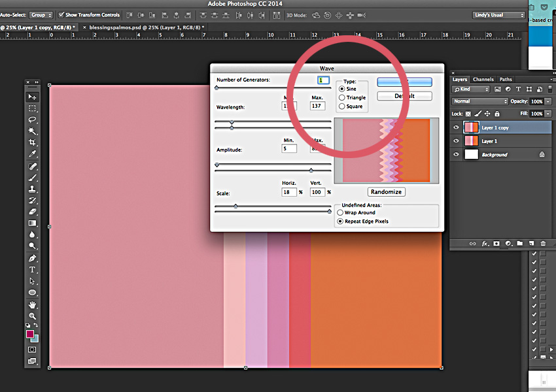The height and width of the screenshot is (392, 556).
Task: Select the Lasso tool
Action: pos(32,120)
